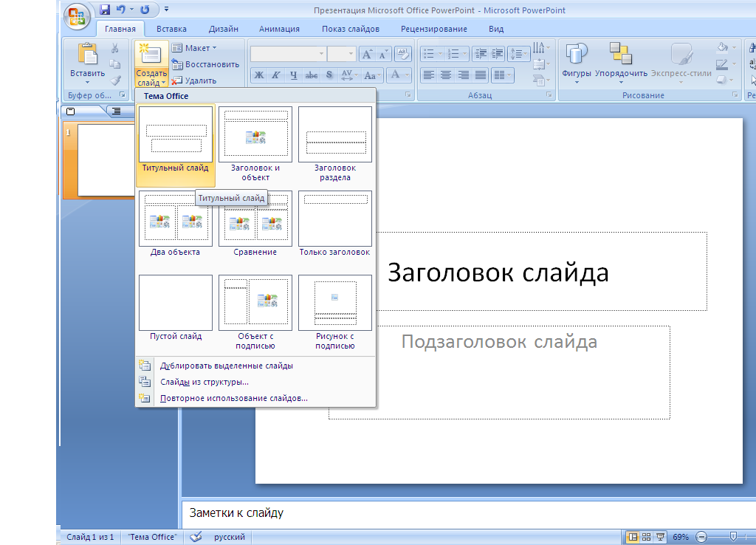Expand the Макет layout dropdown
This screenshot has width=756, height=545.
[x=195, y=48]
